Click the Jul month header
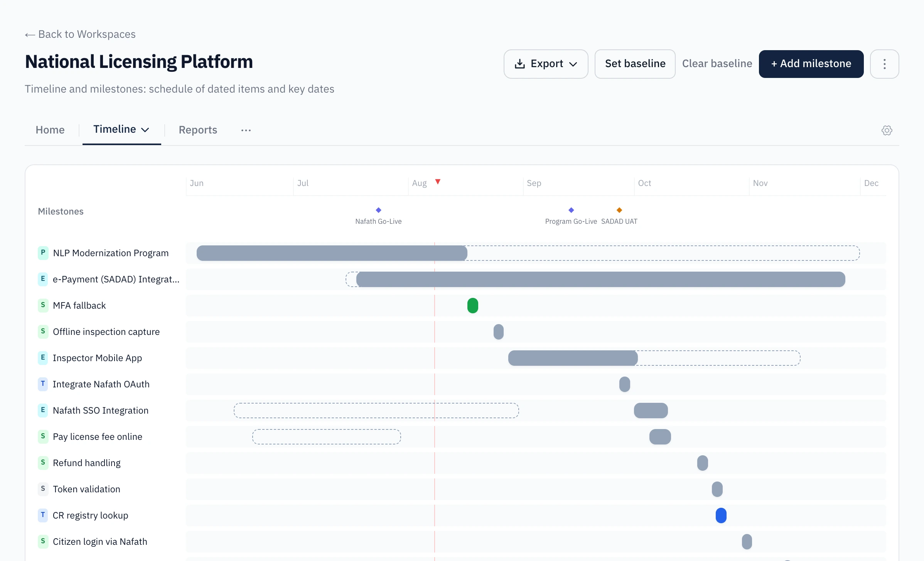 pos(303,183)
